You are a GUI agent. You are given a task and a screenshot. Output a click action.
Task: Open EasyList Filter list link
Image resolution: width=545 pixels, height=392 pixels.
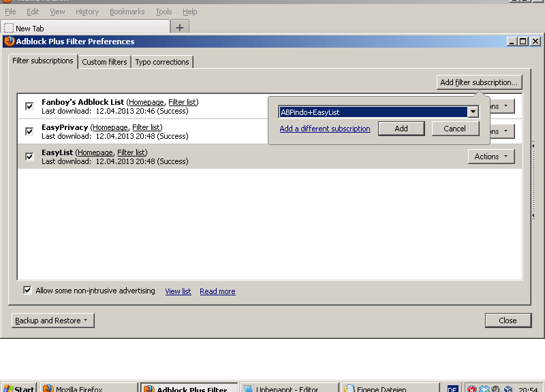point(131,152)
